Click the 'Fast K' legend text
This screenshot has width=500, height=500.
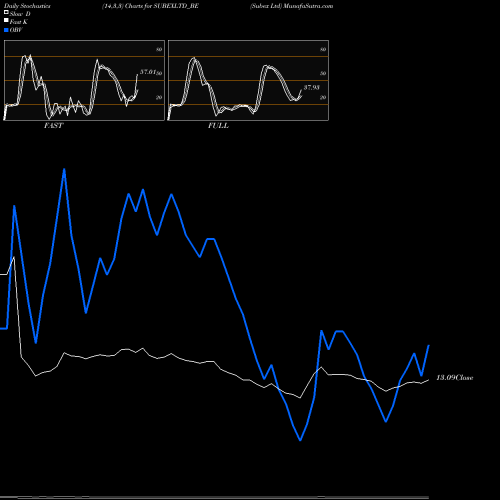coord(19,22)
